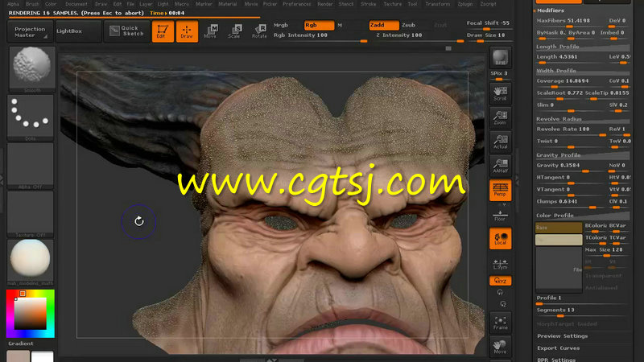
Task: Toggle L.Sym local symmetry
Action: click(500, 264)
